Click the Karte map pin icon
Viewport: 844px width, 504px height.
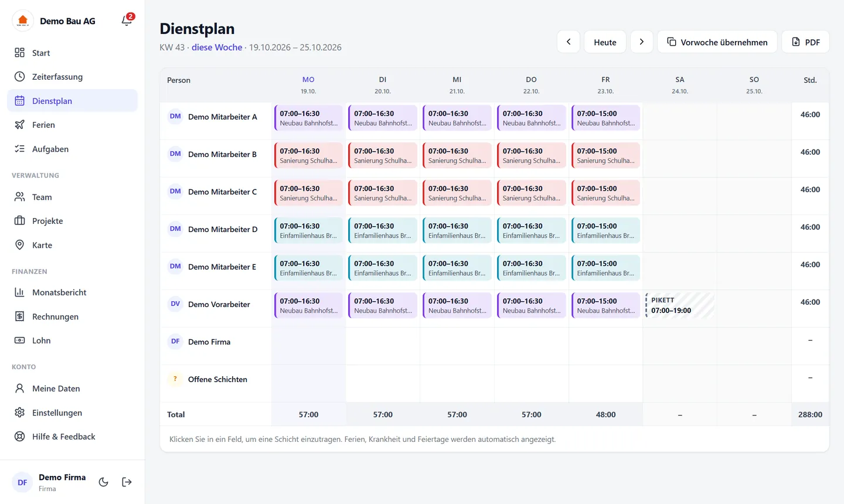[x=19, y=245]
